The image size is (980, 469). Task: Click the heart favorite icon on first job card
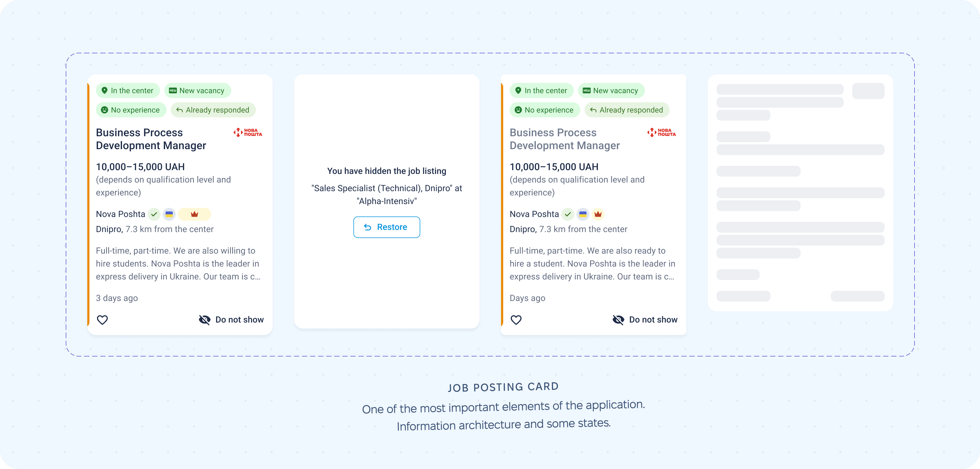click(x=102, y=320)
